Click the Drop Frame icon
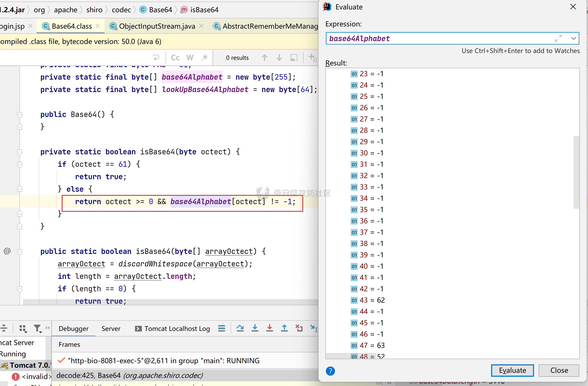 tap(299, 328)
